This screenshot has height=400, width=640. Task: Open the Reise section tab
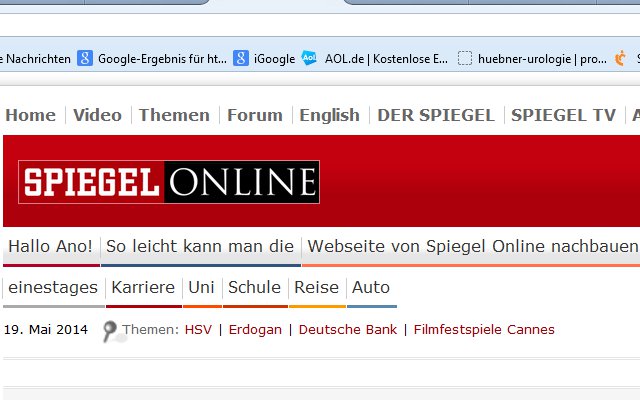coord(316,287)
